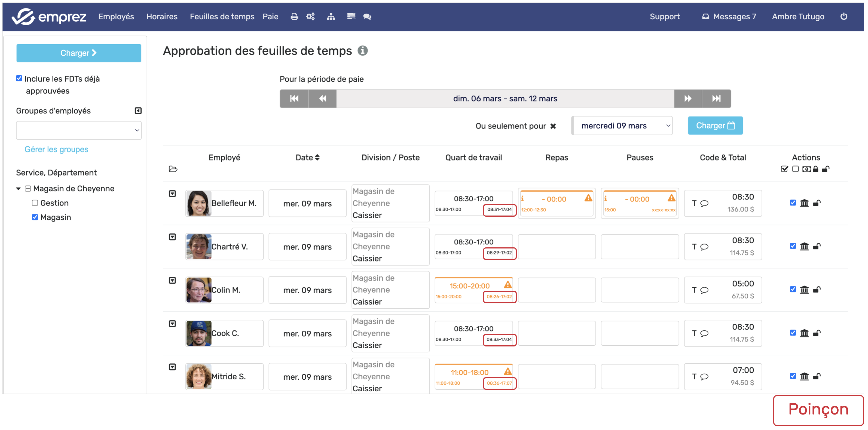The width and height of the screenshot is (868, 430).
Task: Click the unlock icon on Colin M. row
Action: pyautogui.click(x=817, y=290)
